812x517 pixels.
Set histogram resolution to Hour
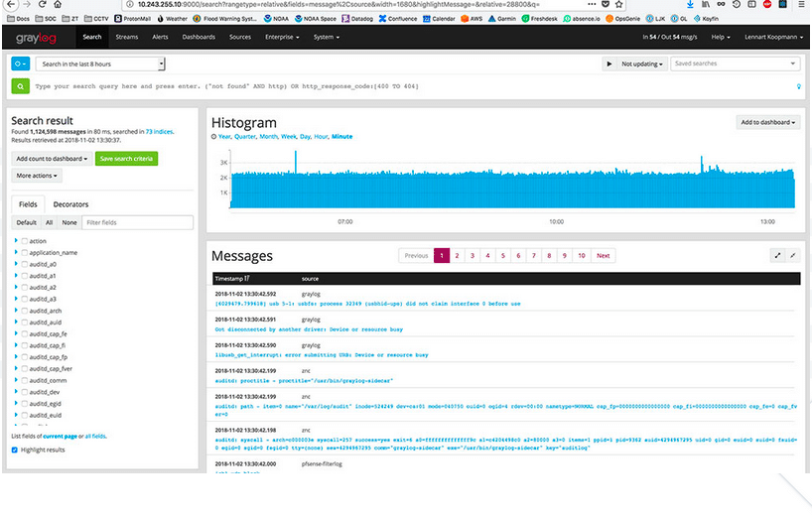(x=321, y=136)
